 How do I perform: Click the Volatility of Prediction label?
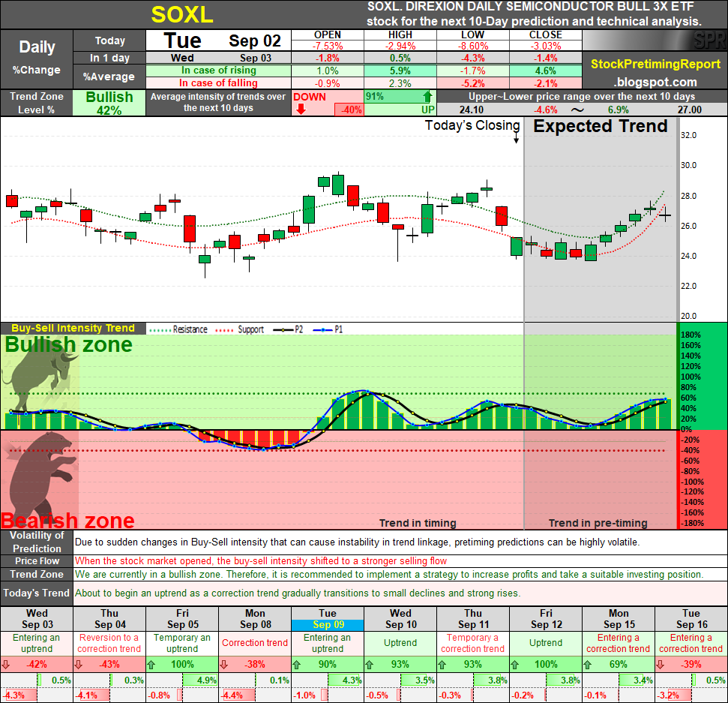coord(37,542)
